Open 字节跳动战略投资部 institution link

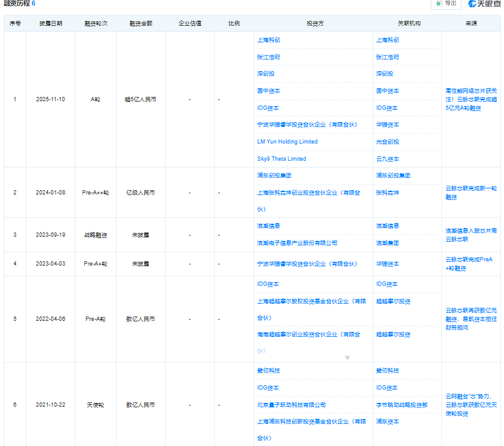[x=401, y=405]
